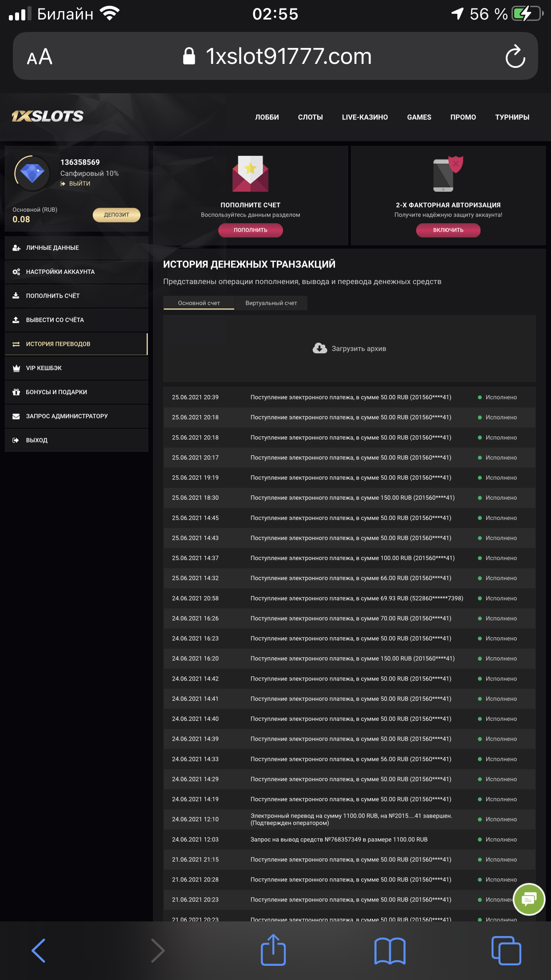Click the red ПОПОЛНИТЬ button
Viewport: 551px width, 980px height.
pyautogui.click(x=251, y=230)
